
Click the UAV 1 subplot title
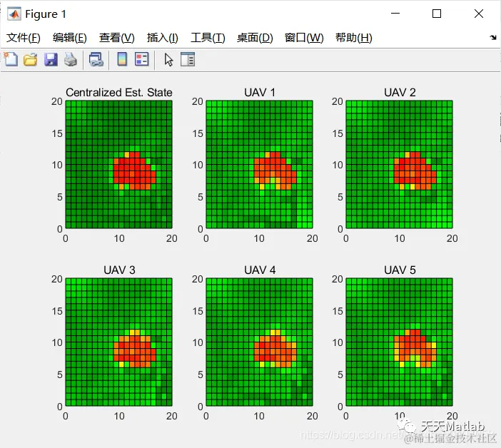(x=260, y=93)
